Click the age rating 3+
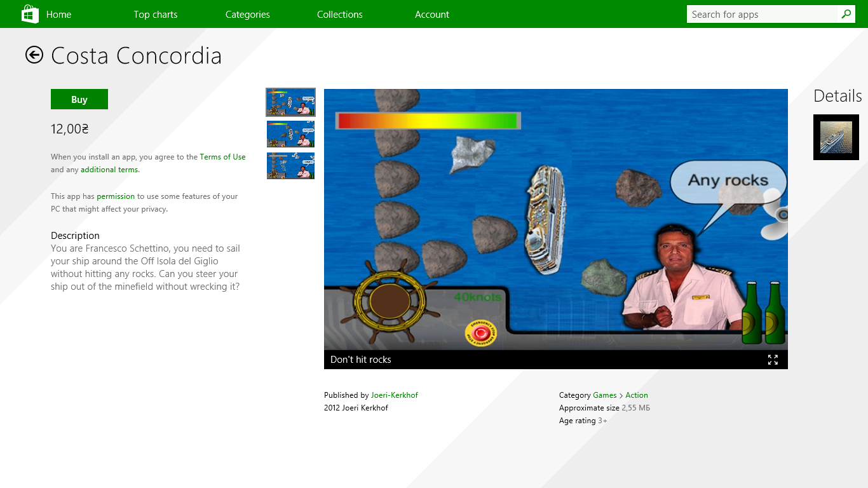 [602, 421]
